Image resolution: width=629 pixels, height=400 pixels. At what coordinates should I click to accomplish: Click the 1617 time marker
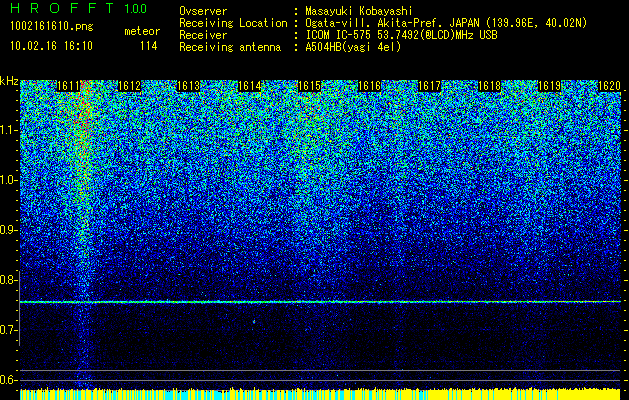click(x=429, y=86)
